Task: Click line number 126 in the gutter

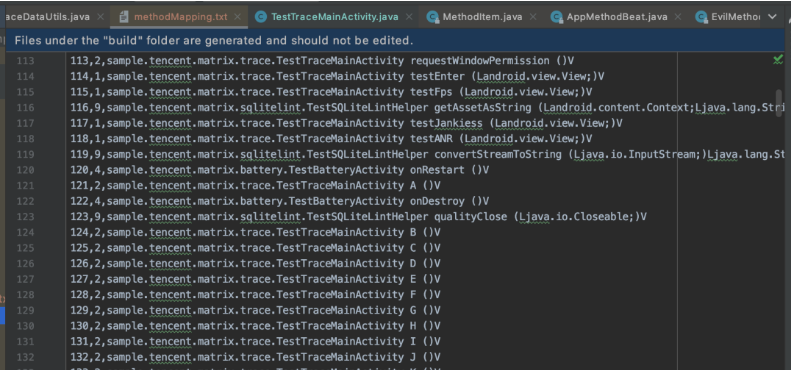Action: tap(25, 263)
